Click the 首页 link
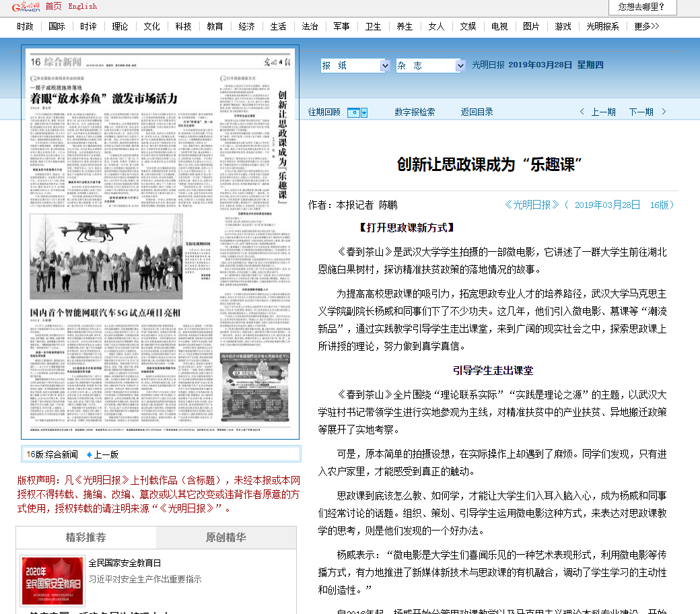 tap(54, 7)
